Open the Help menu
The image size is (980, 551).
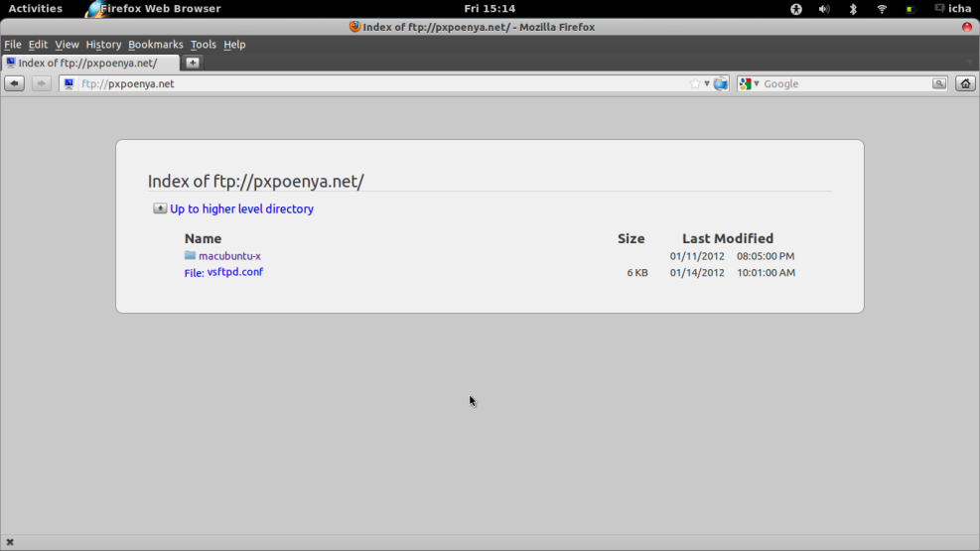click(234, 45)
